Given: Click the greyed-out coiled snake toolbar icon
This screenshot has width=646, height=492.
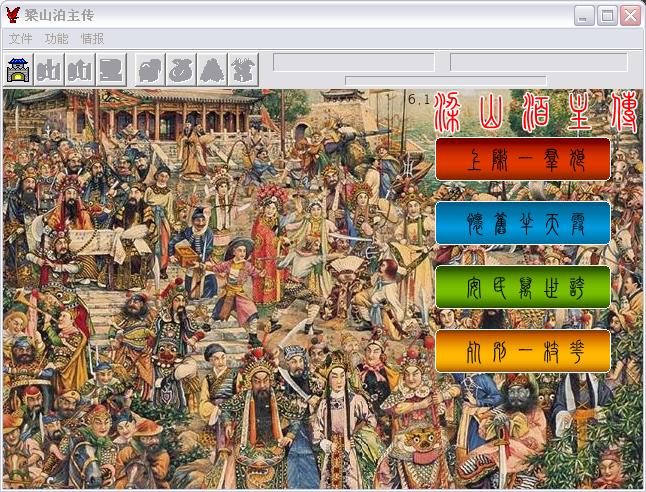Looking at the screenshot, I should [181, 69].
